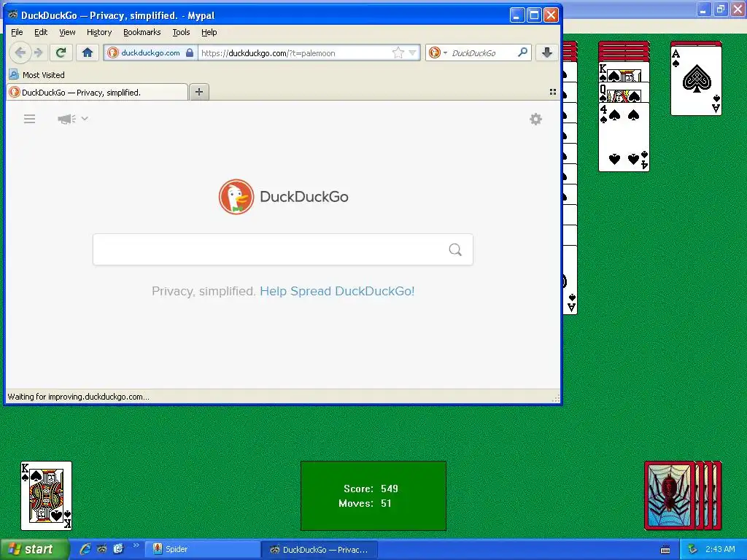Screen dimensions: 747x560
Task: Click the browser Forward arrow button
Action: point(39,52)
